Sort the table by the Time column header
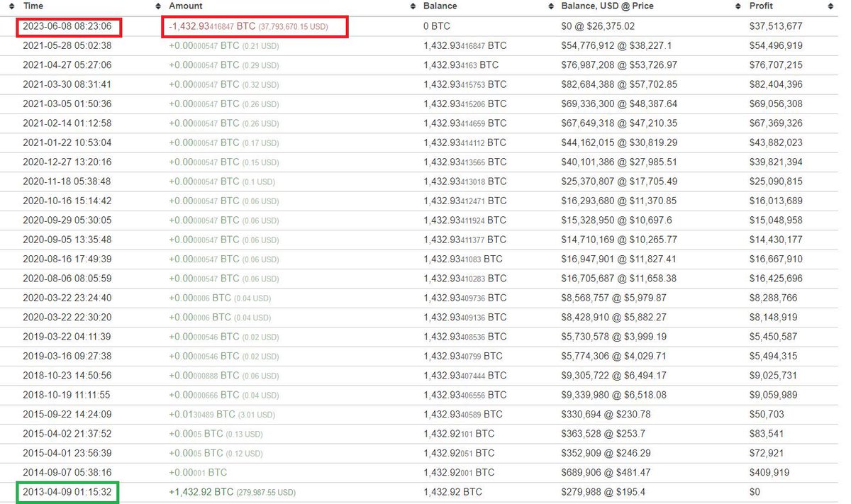 tap(33, 6)
